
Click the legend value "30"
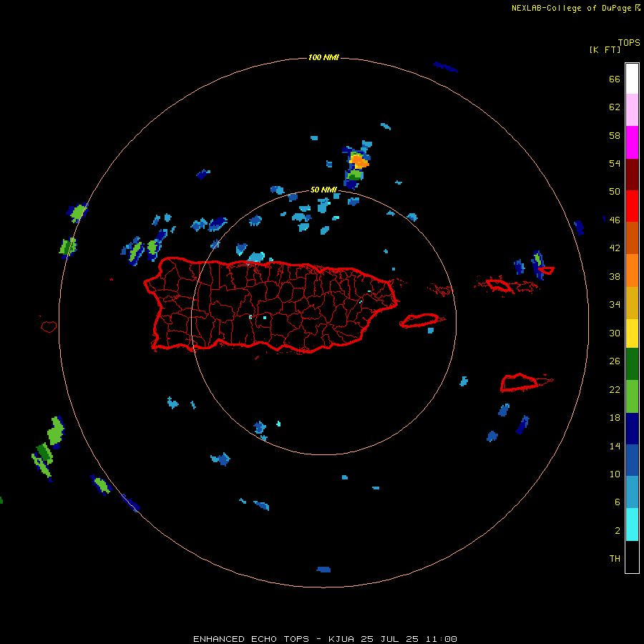[615, 333]
